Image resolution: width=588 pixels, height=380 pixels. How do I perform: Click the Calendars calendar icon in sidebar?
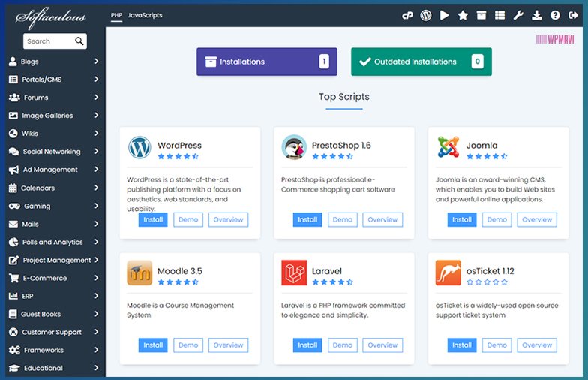pyautogui.click(x=13, y=188)
